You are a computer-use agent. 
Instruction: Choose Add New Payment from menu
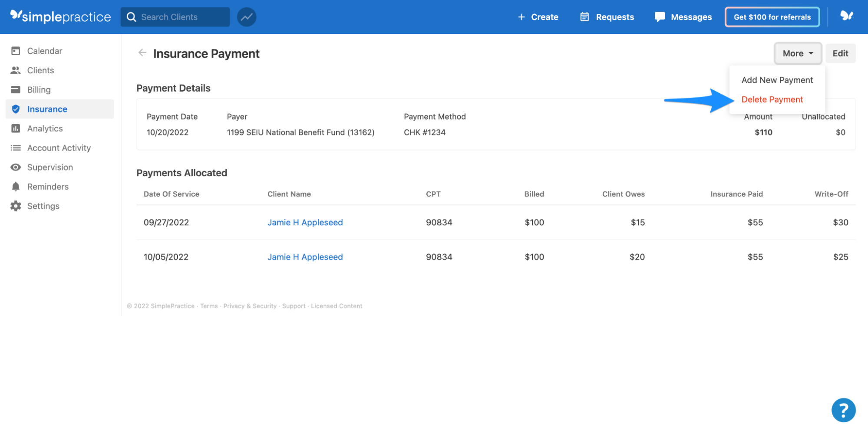point(777,80)
